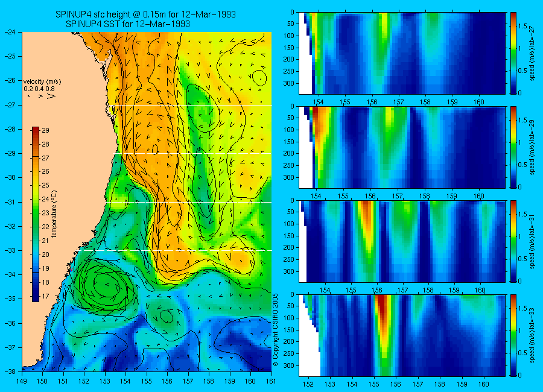Click the 'speed (m/s) lat=-27' label
This screenshot has width=543, height=392.
532,53
